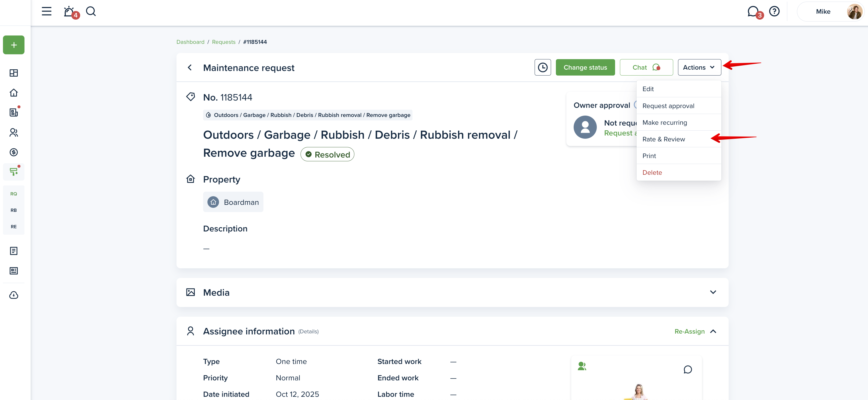Select Rate & Review from Actions menu

[x=664, y=139]
